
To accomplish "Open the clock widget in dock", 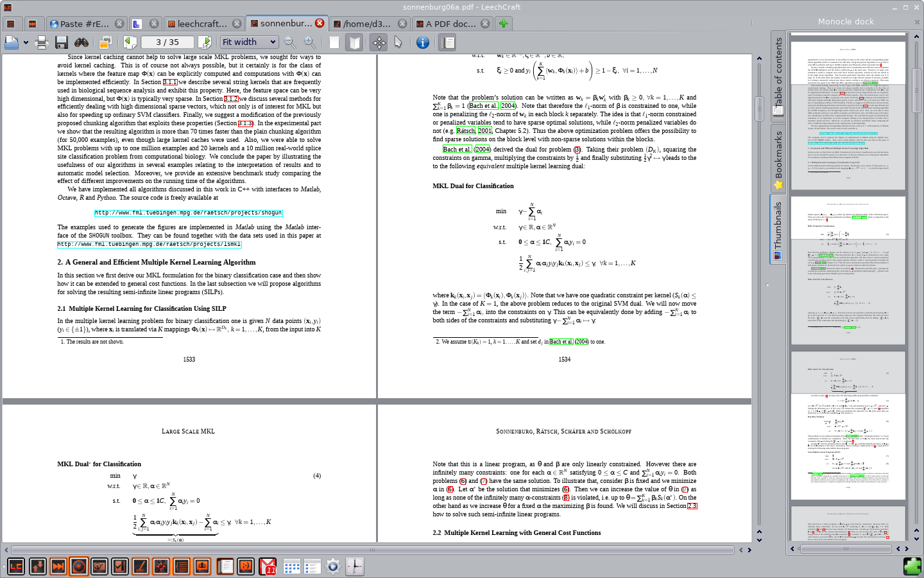I will (354, 566).
